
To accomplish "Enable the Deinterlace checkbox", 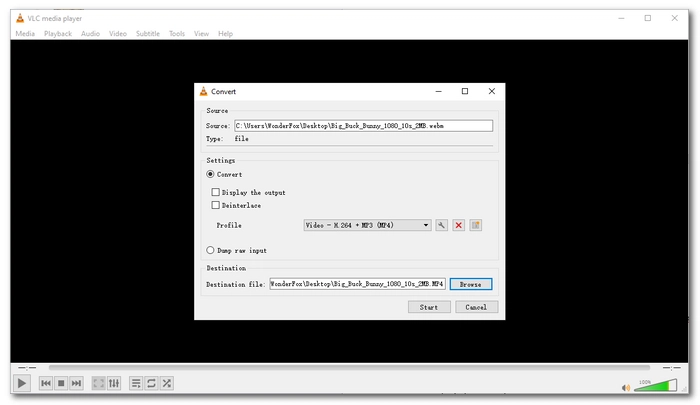I will click(216, 205).
